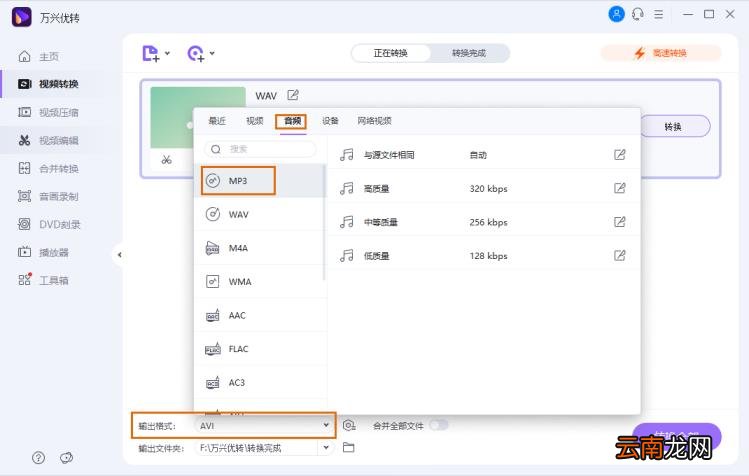The height and width of the screenshot is (476, 749).
Task: Switch to the Web Video (网络视频) tab
Action: coord(374,121)
